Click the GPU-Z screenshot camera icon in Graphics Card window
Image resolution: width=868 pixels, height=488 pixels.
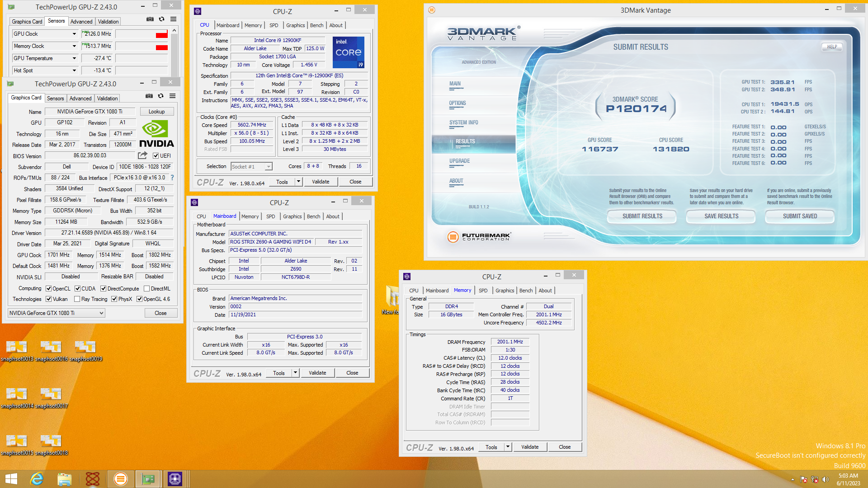click(149, 96)
